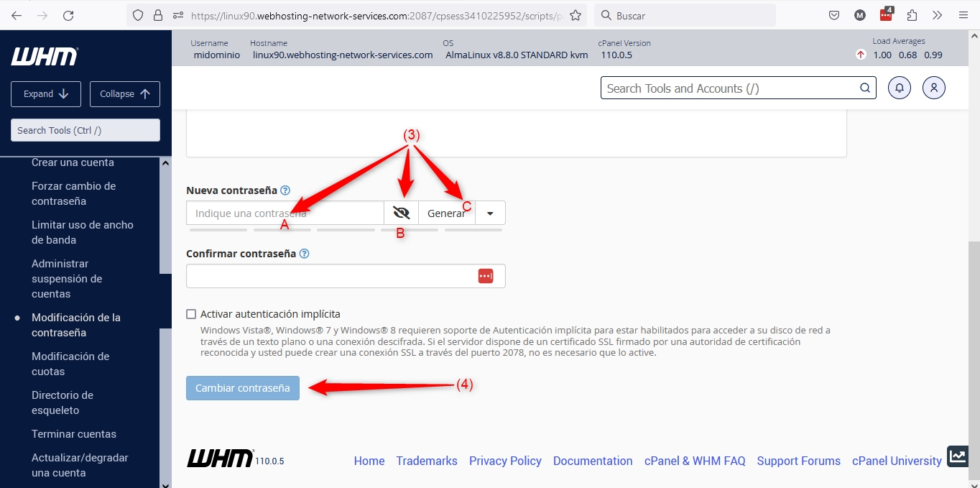The width and height of the screenshot is (980, 488).
Task: Click the password manager icon in Confirmar contraseña
Action: [x=486, y=276]
